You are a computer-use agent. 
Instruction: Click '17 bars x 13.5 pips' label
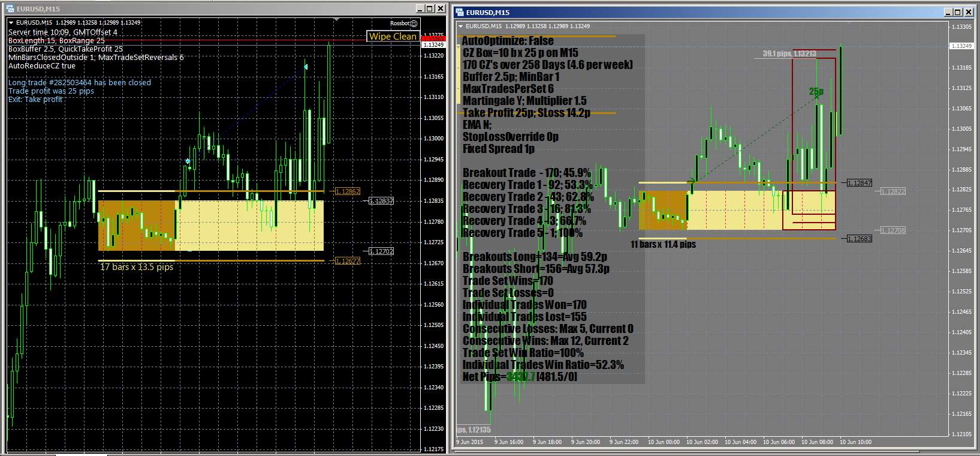[137, 267]
